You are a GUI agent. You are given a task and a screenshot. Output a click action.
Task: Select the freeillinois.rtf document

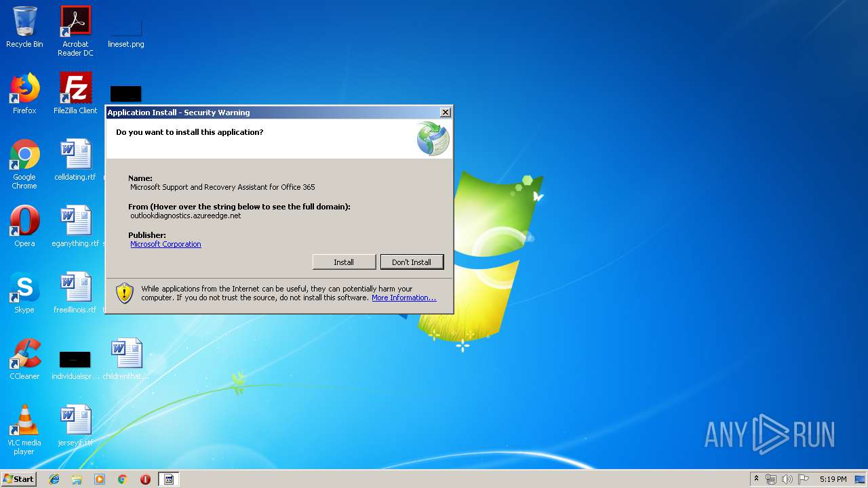[x=75, y=293]
